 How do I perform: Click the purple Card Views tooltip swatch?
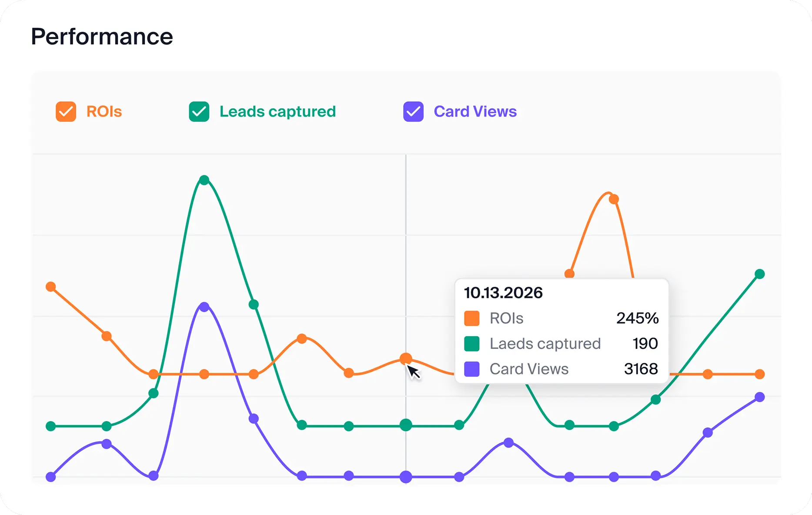(471, 369)
